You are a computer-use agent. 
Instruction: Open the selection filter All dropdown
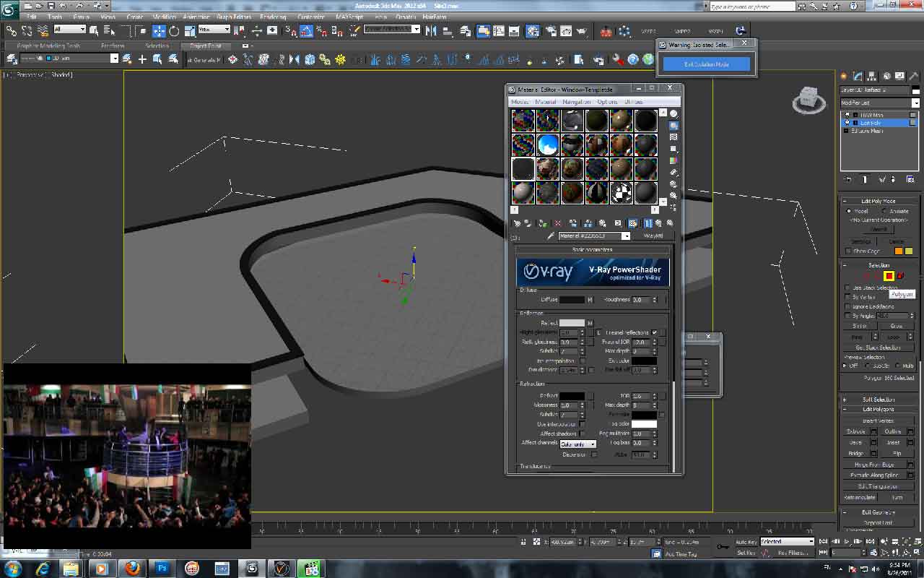pos(69,30)
